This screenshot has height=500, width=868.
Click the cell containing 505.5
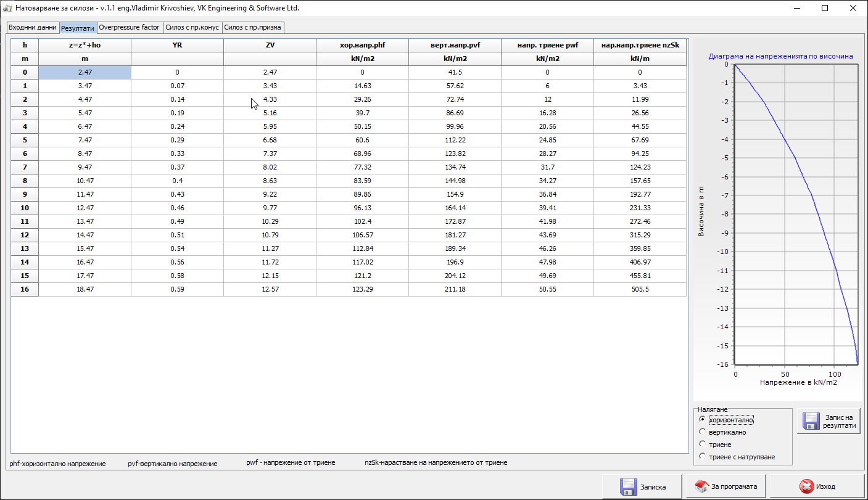640,289
